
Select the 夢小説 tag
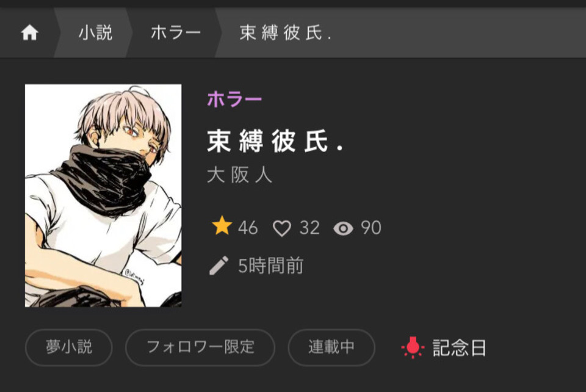coord(69,347)
